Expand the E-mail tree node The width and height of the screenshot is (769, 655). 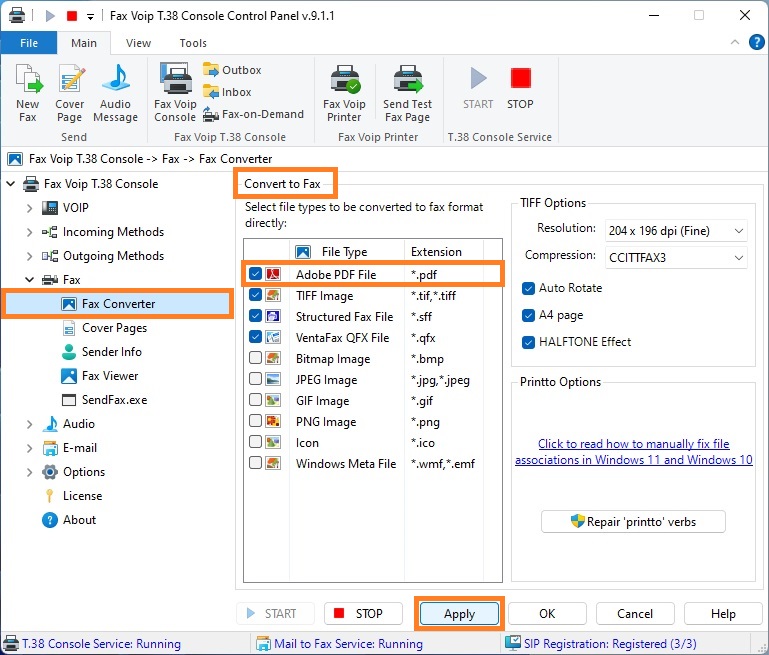coord(29,448)
